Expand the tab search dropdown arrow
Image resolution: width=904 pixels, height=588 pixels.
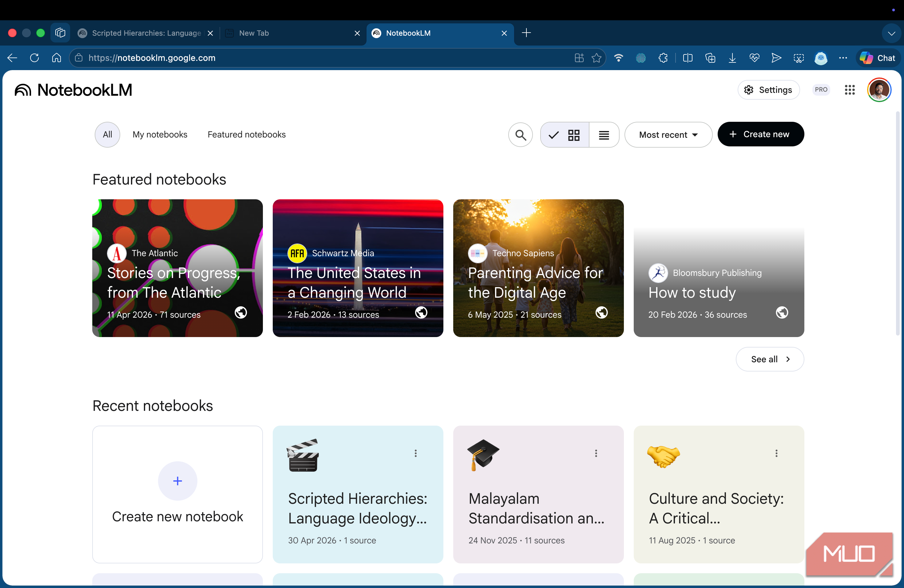click(x=891, y=34)
